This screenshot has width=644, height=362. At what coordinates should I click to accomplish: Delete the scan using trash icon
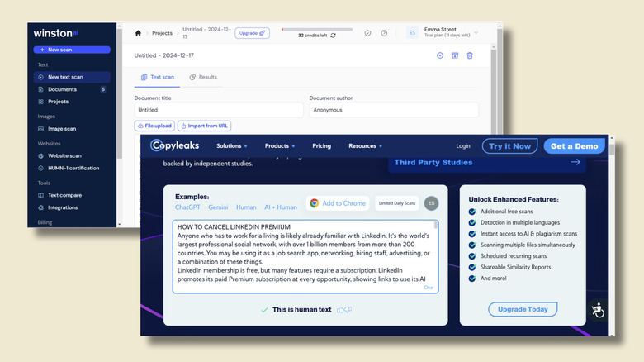click(x=470, y=55)
